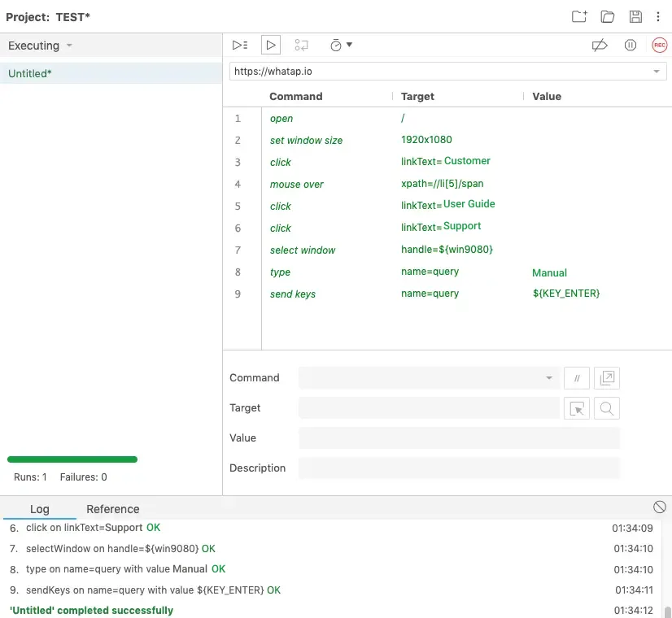This screenshot has height=618, width=672.
Task: Find target in page magnifier icon
Action: (606, 408)
